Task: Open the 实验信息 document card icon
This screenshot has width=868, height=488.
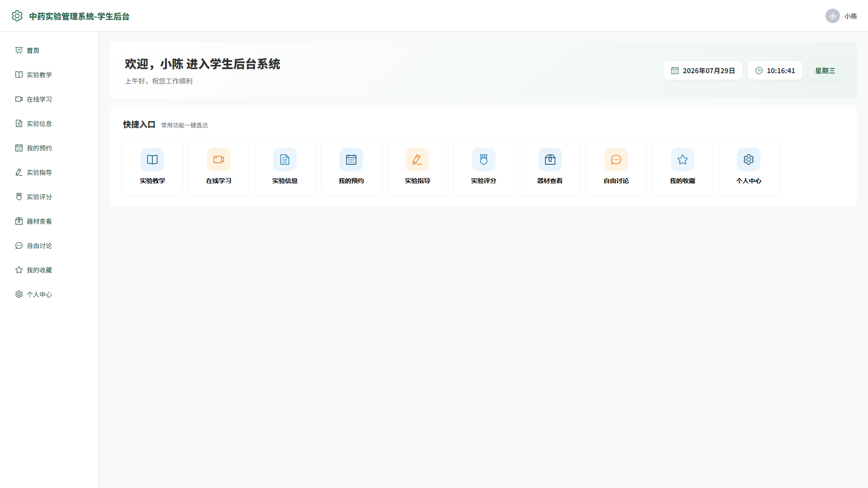Action: pos(285,160)
